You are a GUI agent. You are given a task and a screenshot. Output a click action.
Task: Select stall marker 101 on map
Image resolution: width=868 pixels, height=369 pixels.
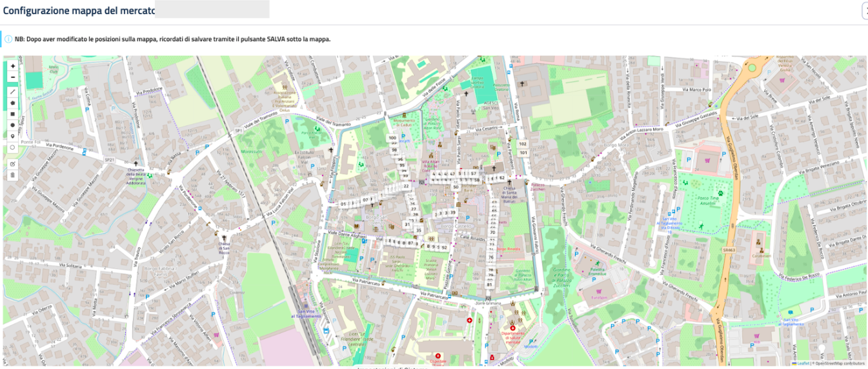pos(523,153)
